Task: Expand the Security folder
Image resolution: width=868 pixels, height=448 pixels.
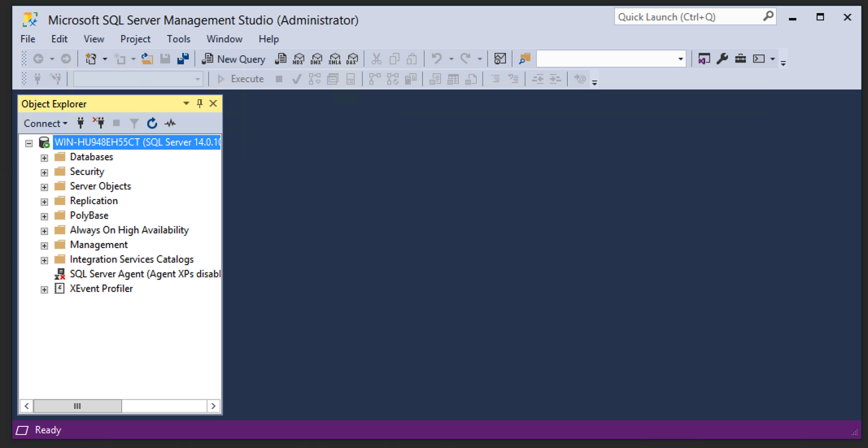Action: 45,172
